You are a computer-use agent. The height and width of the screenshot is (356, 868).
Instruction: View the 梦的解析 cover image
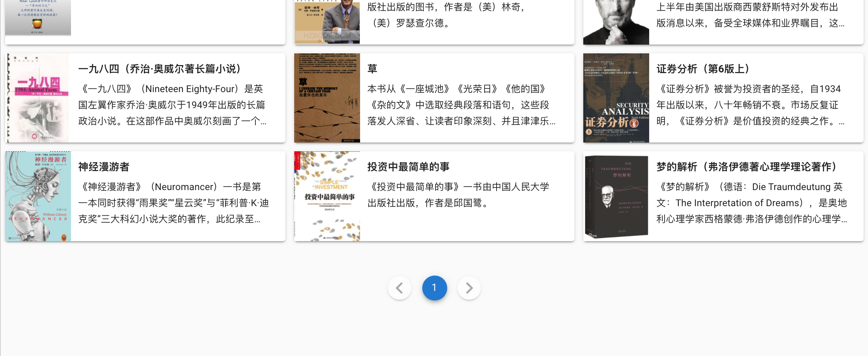[616, 196]
